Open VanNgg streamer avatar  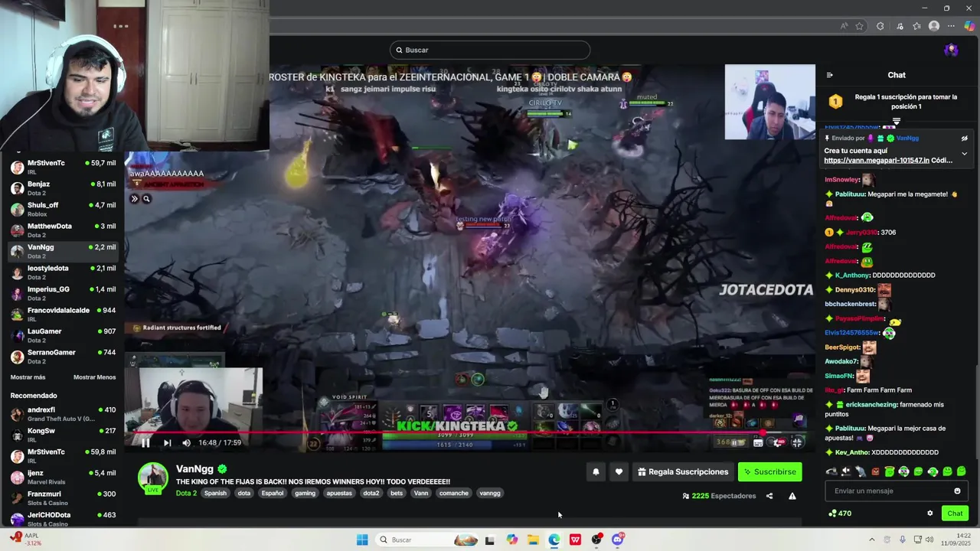152,478
